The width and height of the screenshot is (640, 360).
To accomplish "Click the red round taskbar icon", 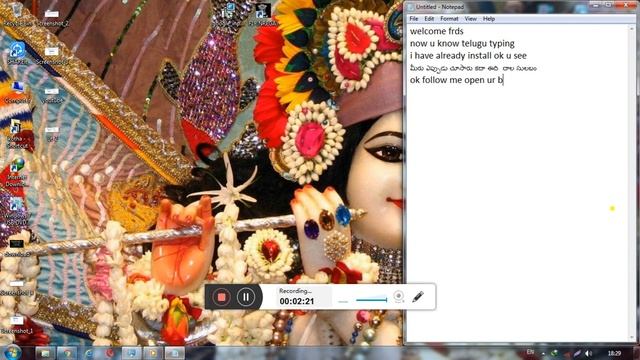I will [110, 353].
